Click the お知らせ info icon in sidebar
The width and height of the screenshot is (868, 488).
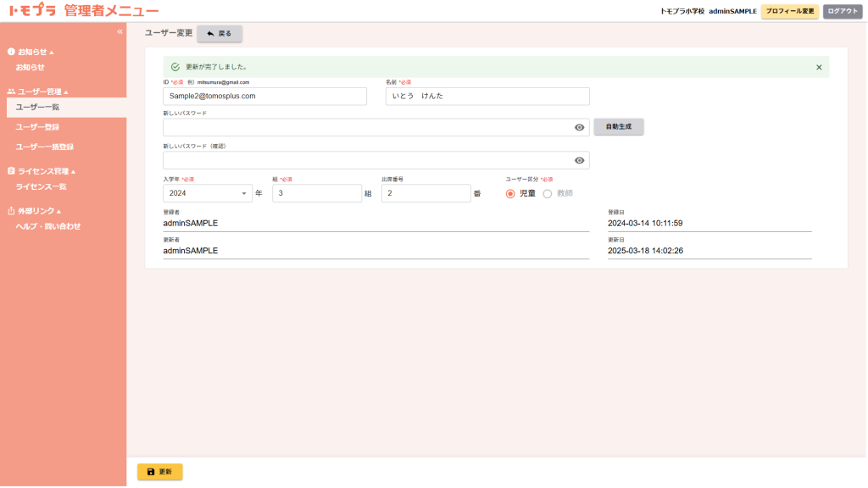pos(11,52)
